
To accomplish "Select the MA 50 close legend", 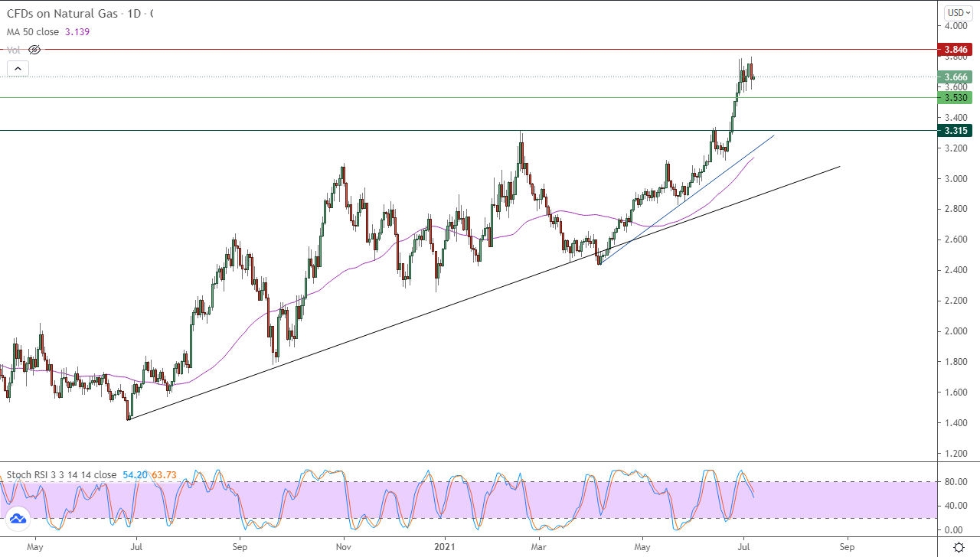I will [x=34, y=32].
